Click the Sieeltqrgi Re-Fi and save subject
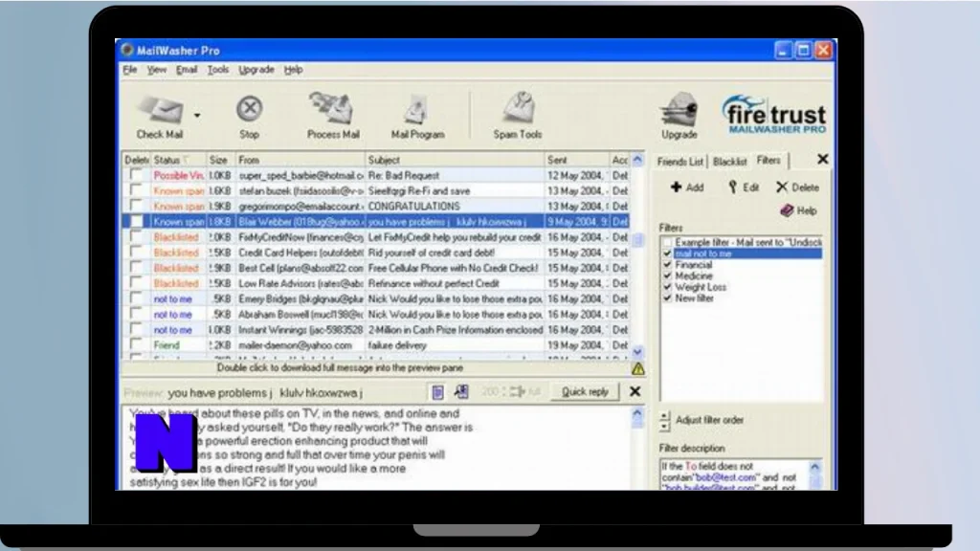Viewport: 980px width, 551px height. (419, 191)
